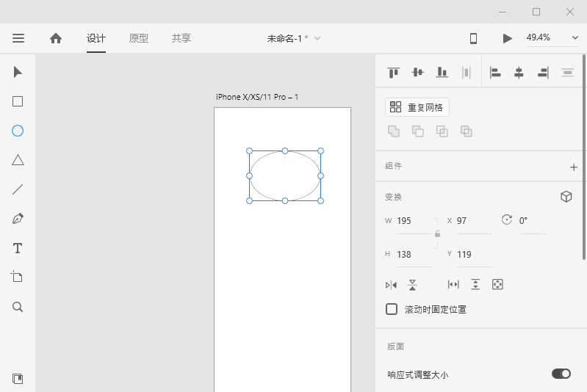Image resolution: width=587 pixels, height=392 pixels.
Task: Open the hamburger main menu
Action: pos(18,38)
